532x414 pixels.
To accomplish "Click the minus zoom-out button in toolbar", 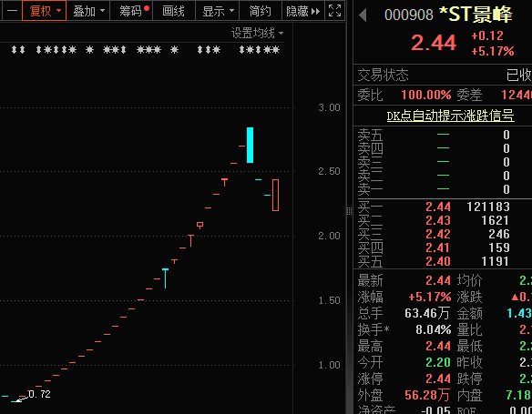I will [x=12, y=11].
